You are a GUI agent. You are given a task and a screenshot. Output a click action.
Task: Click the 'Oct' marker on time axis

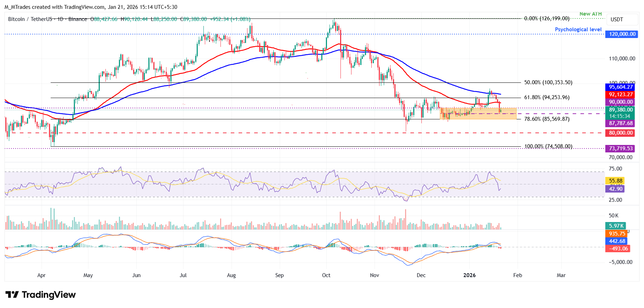[x=326, y=275]
